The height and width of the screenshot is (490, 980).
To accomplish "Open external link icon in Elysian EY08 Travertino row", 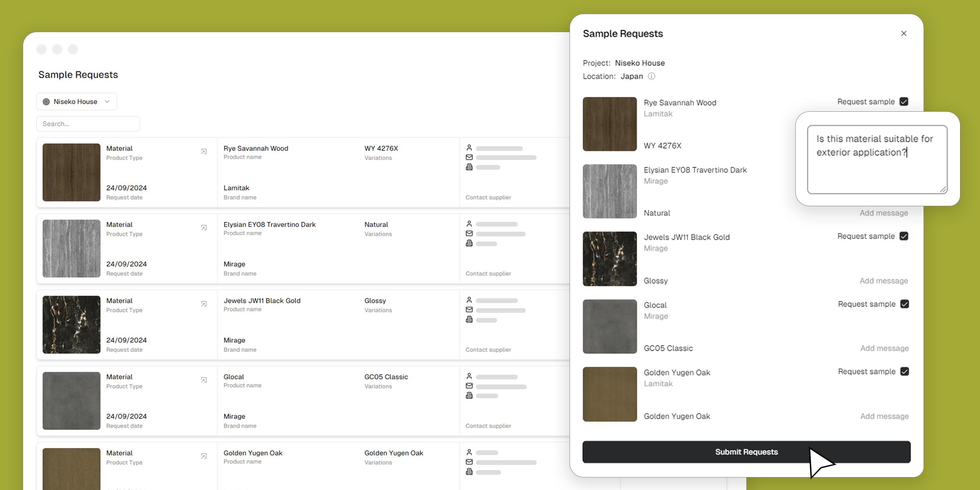I will pos(204,228).
